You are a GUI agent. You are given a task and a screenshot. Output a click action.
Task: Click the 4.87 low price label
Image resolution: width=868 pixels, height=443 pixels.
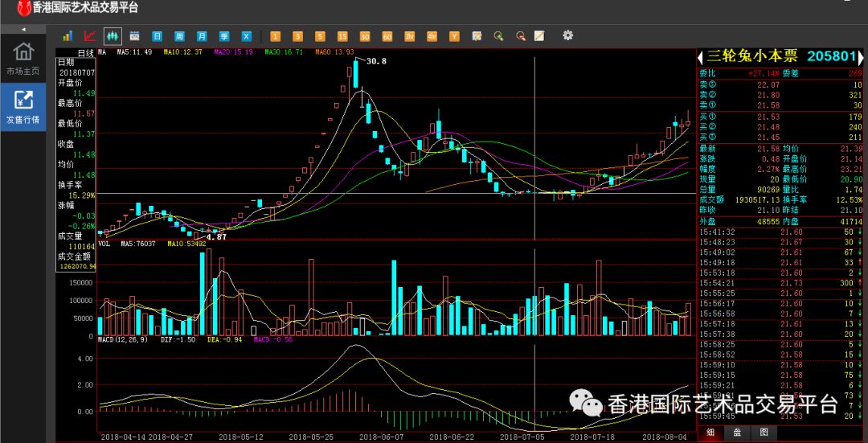pyautogui.click(x=216, y=236)
